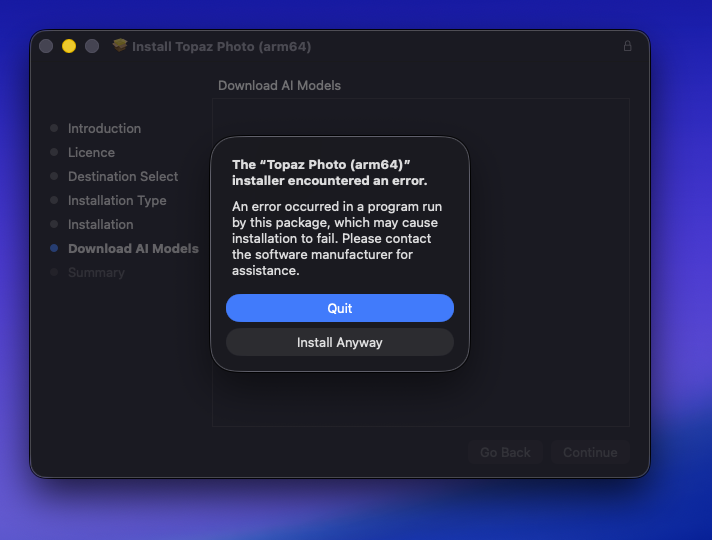The height and width of the screenshot is (540, 712).
Task: Click the Continue button
Action: point(590,452)
